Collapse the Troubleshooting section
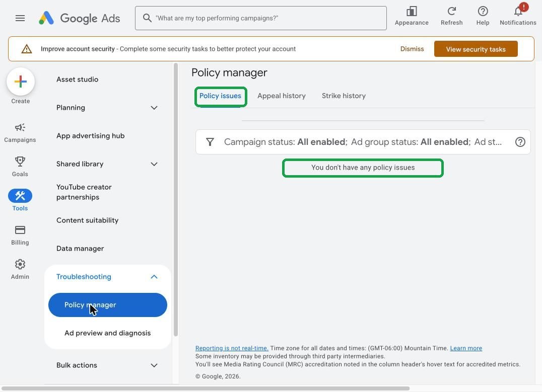 (107, 277)
